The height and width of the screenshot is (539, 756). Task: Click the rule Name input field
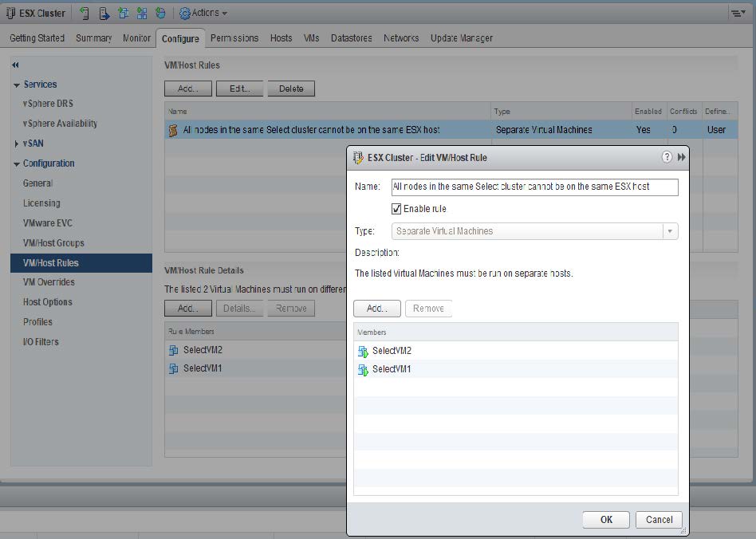(533, 187)
